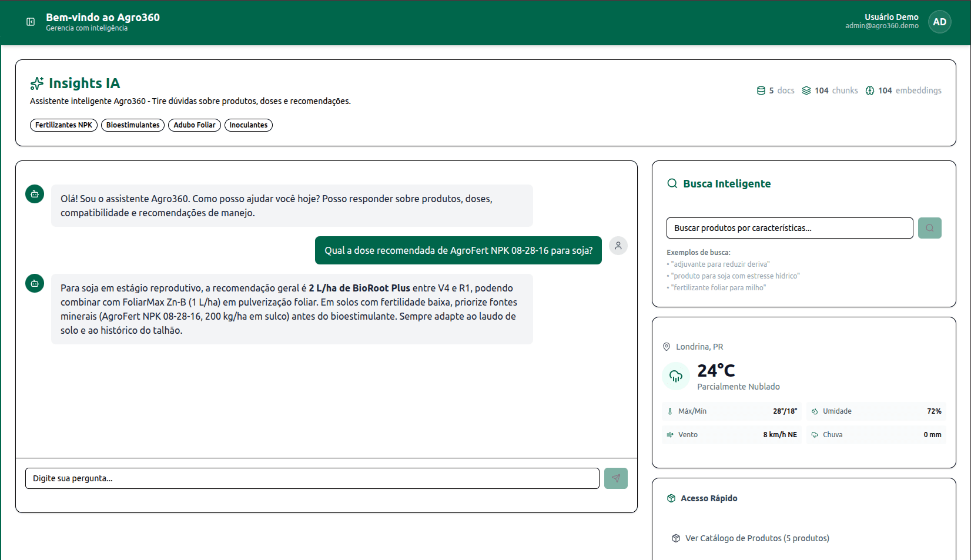Run product search with the magnifier button
The width and height of the screenshot is (971, 560).
pos(930,228)
